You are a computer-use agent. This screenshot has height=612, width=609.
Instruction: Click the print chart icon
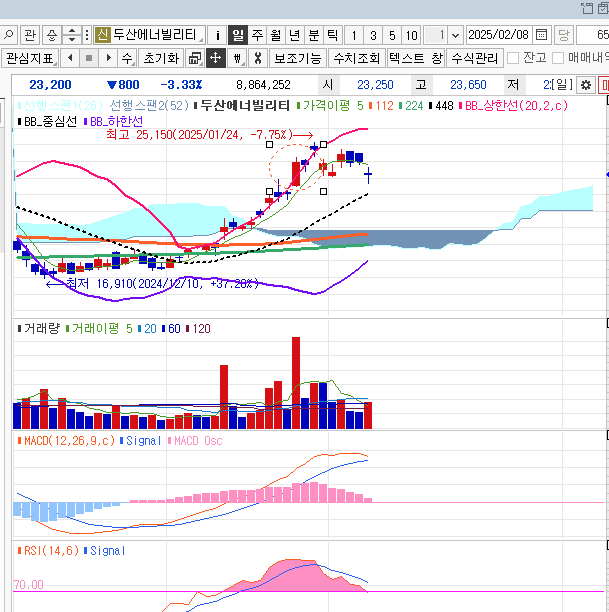coord(195,58)
